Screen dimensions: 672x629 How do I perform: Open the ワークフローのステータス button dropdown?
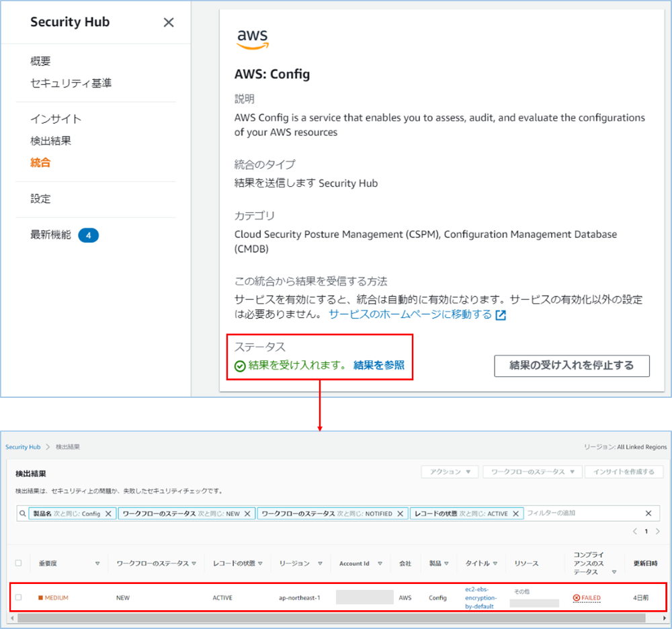click(x=532, y=472)
